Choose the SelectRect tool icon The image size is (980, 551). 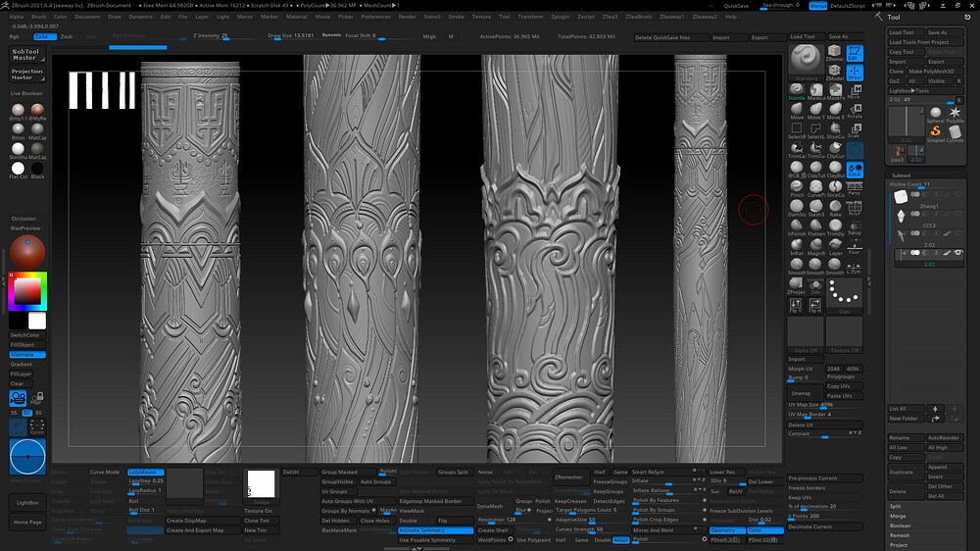tap(796, 130)
